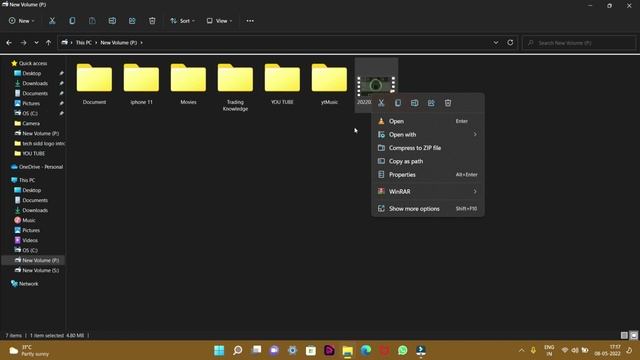Screen dimensions: 640x360
Task: Expand the WinRAR submenu
Action: [475, 191]
